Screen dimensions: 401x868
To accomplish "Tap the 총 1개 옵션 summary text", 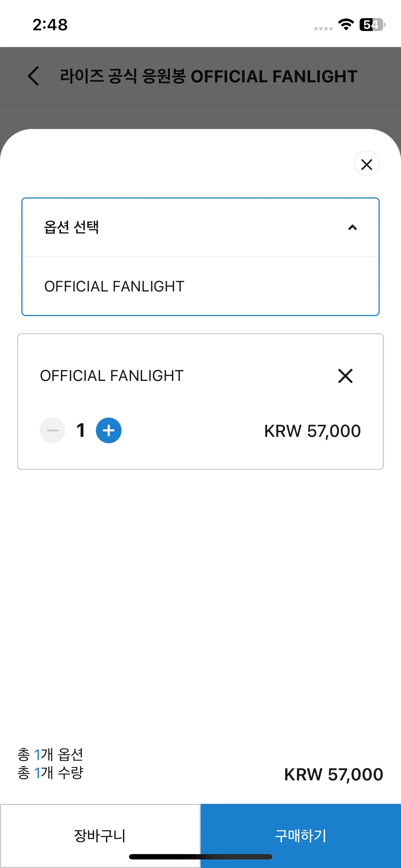I will pyautogui.click(x=50, y=754).
